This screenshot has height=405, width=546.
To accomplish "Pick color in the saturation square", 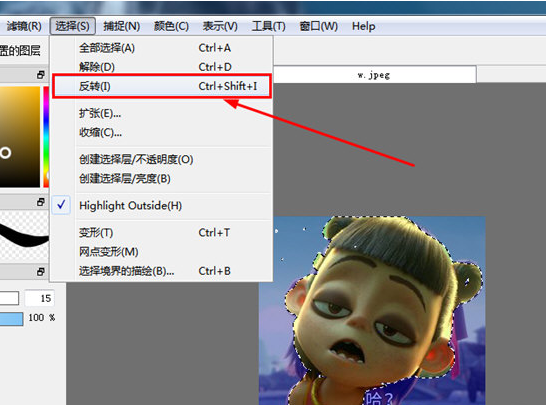I will coord(20,137).
